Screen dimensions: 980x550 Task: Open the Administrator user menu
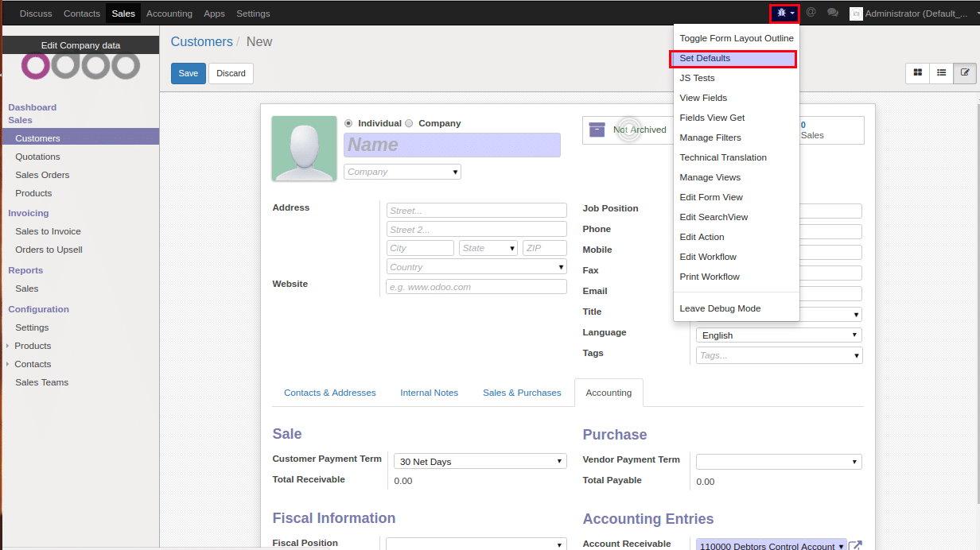914,14
